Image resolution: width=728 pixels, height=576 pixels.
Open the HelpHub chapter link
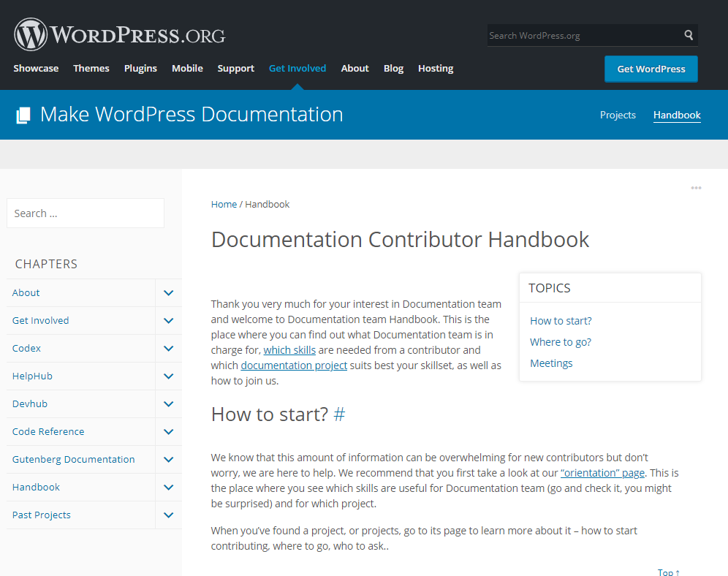(32, 376)
